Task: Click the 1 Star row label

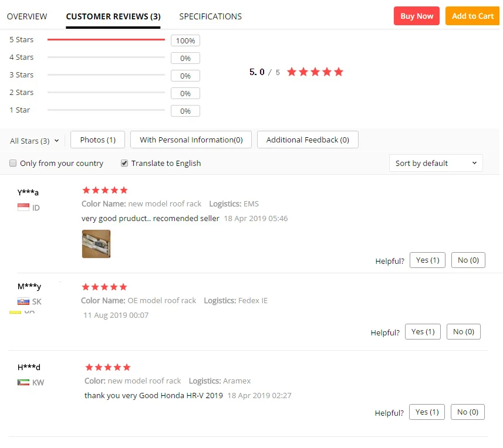Action: [19, 110]
